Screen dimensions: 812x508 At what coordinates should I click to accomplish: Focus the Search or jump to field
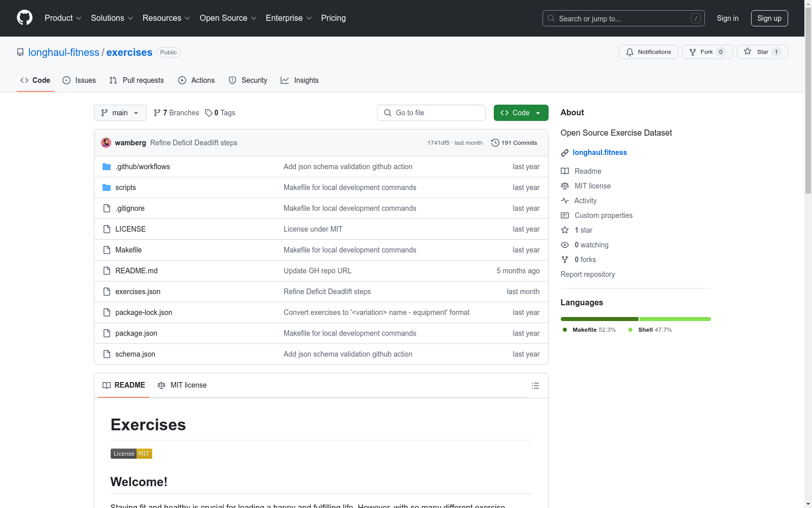pos(624,18)
